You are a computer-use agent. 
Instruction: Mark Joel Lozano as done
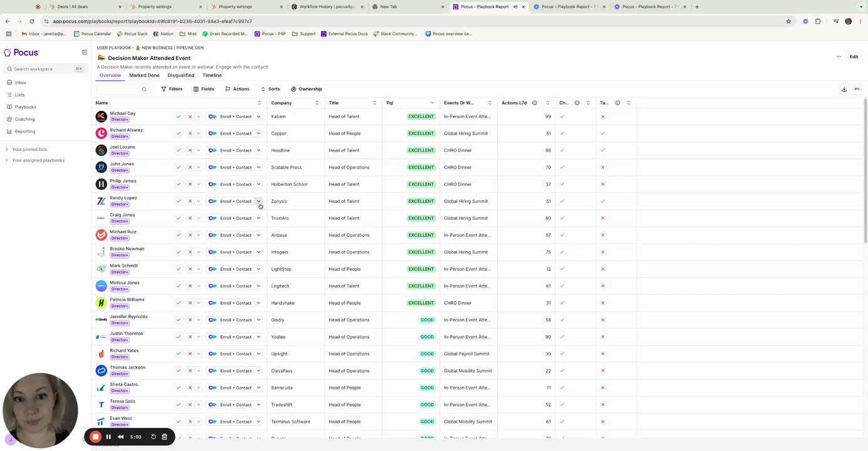[x=179, y=150]
